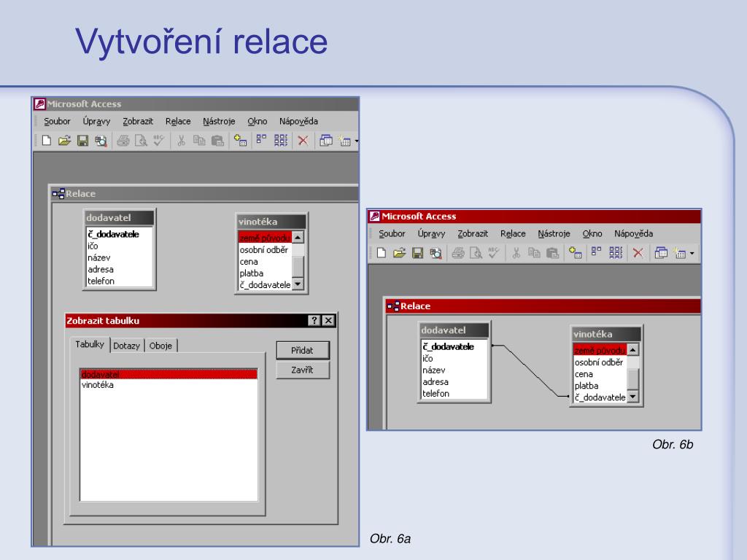747x560 pixels.
Task: Click New Object icon in left Access toolbar
Action: [x=344, y=141]
